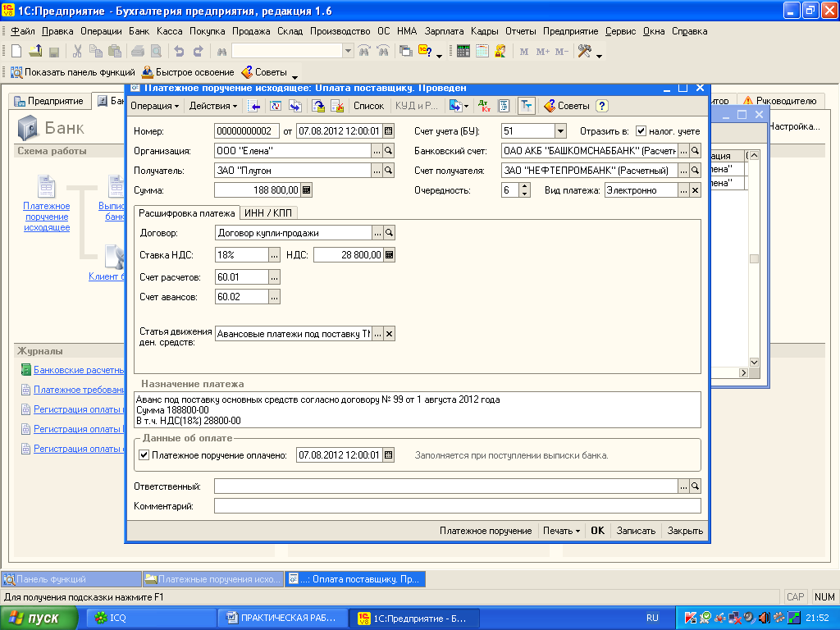Click the Windows пуск start button
The image size is (840, 630).
point(39,619)
